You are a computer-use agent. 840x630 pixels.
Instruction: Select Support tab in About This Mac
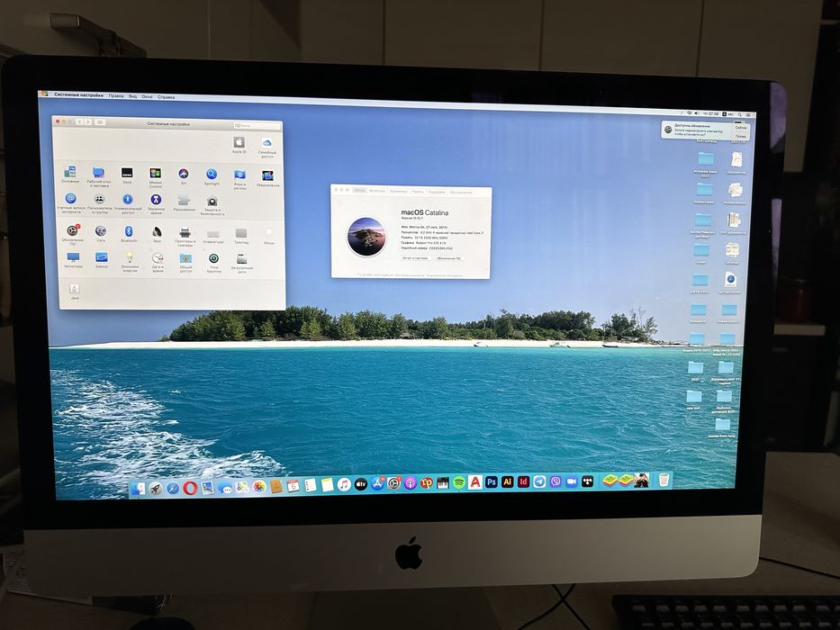(437, 192)
